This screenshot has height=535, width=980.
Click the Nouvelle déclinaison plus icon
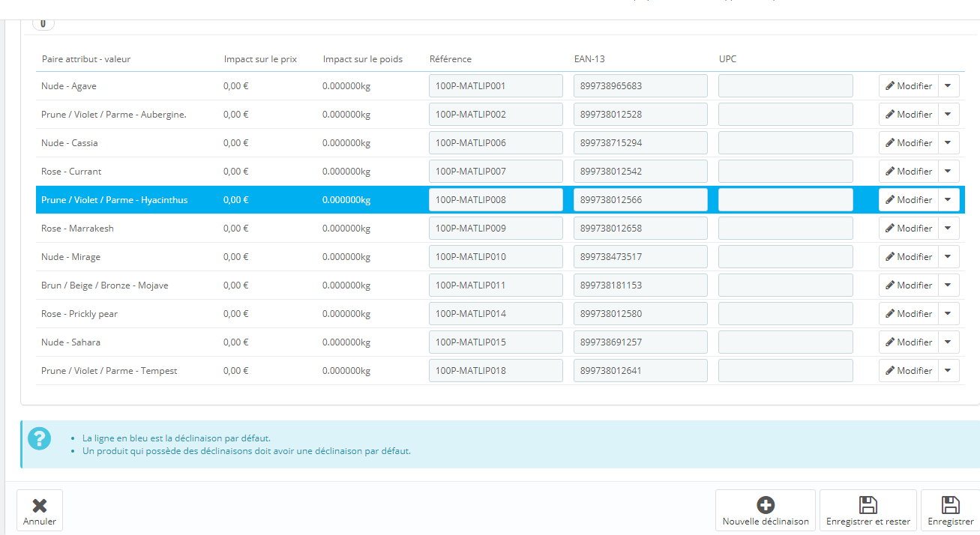[766, 505]
